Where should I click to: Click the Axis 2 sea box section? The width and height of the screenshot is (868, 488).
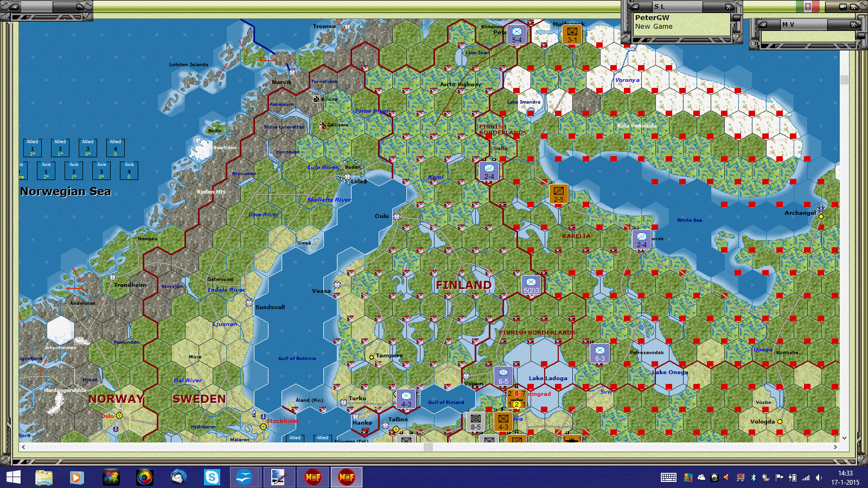tap(74, 171)
